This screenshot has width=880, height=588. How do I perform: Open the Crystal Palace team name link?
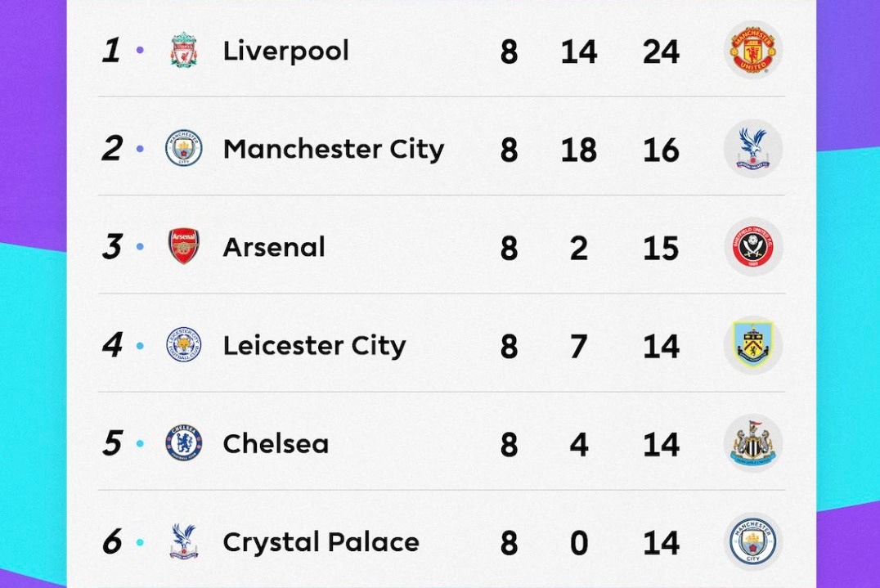point(321,542)
